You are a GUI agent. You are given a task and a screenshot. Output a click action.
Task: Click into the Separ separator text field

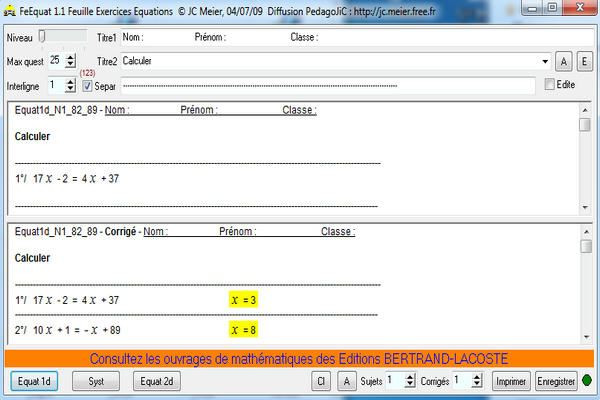pos(330,86)
